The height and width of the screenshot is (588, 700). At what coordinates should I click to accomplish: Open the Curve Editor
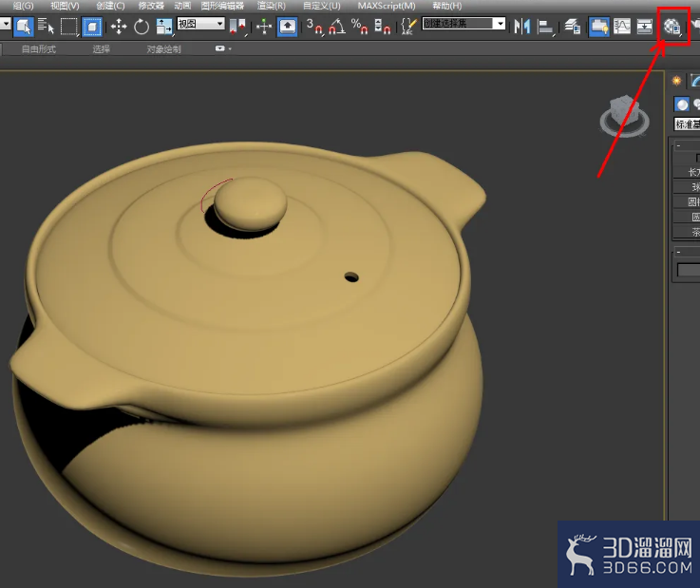point(621,27)
